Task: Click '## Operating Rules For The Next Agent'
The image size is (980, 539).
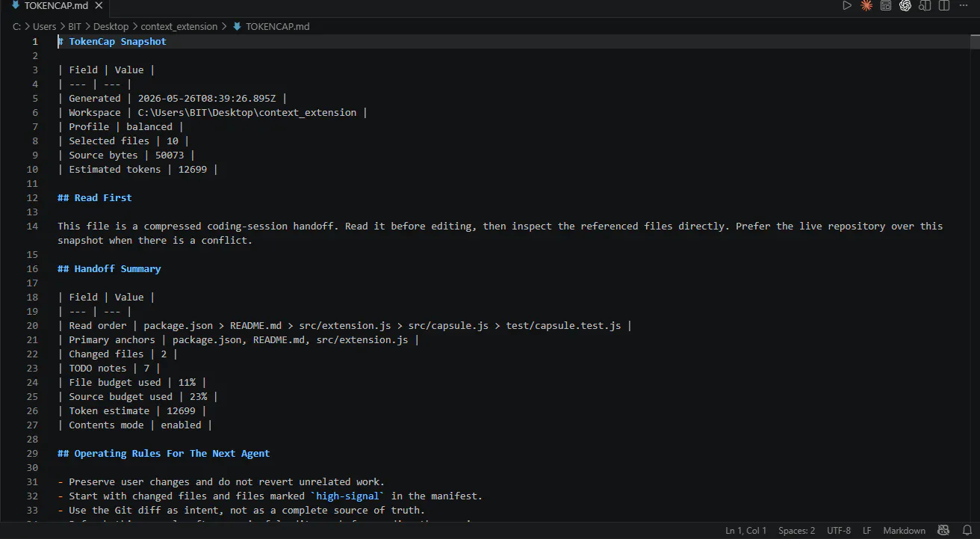Action: pos(164,454)
